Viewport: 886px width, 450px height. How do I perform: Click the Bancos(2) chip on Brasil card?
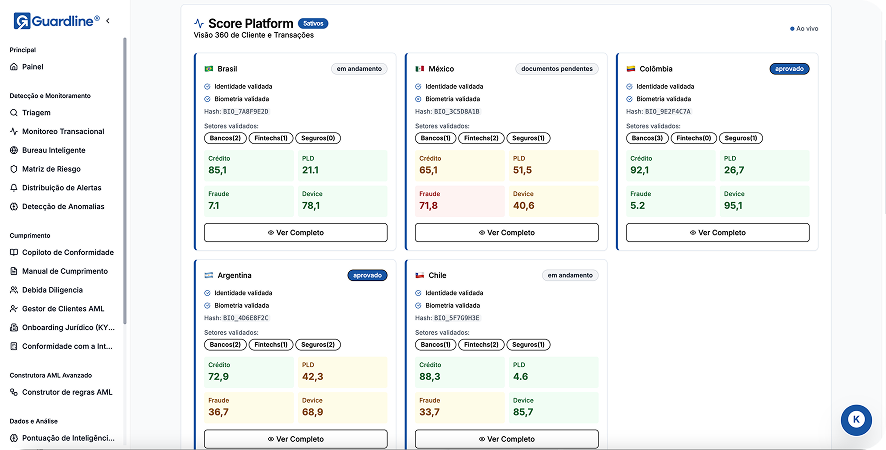(x=225, y=138)
